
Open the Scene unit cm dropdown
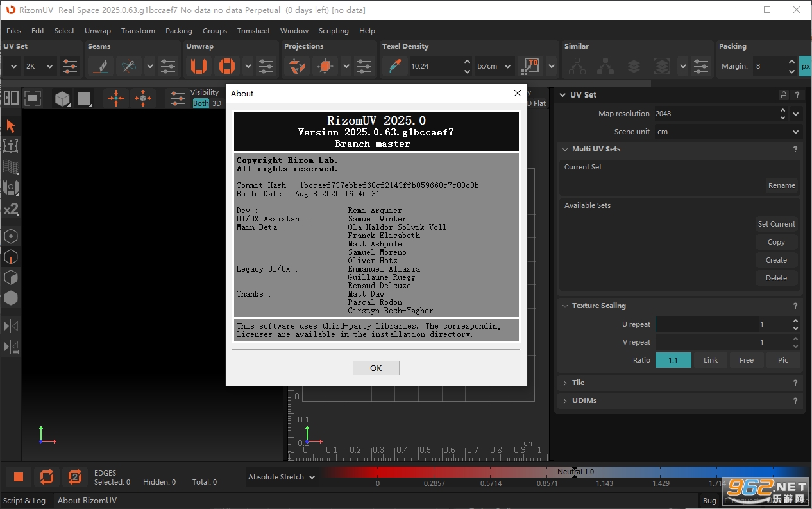coord(727,132)
